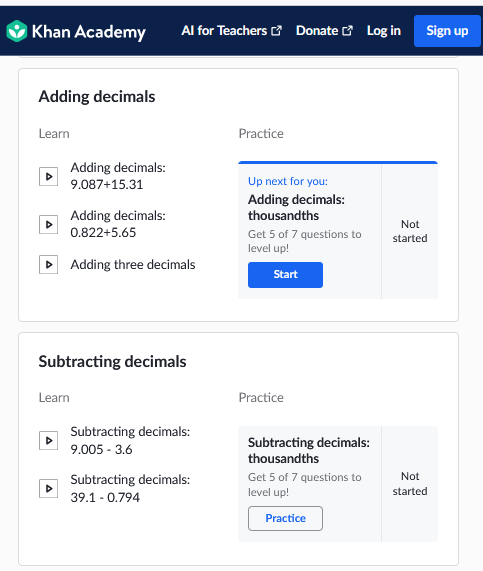Open Donate from the top navigation
Viewport: 483px width, 571px height.
point(324,31)
